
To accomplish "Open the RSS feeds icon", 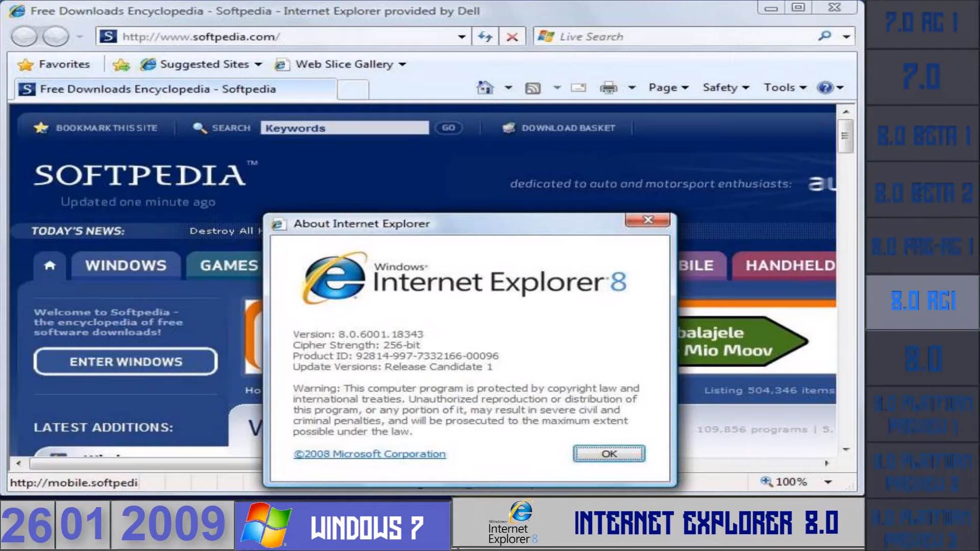I will click(533, 87).
